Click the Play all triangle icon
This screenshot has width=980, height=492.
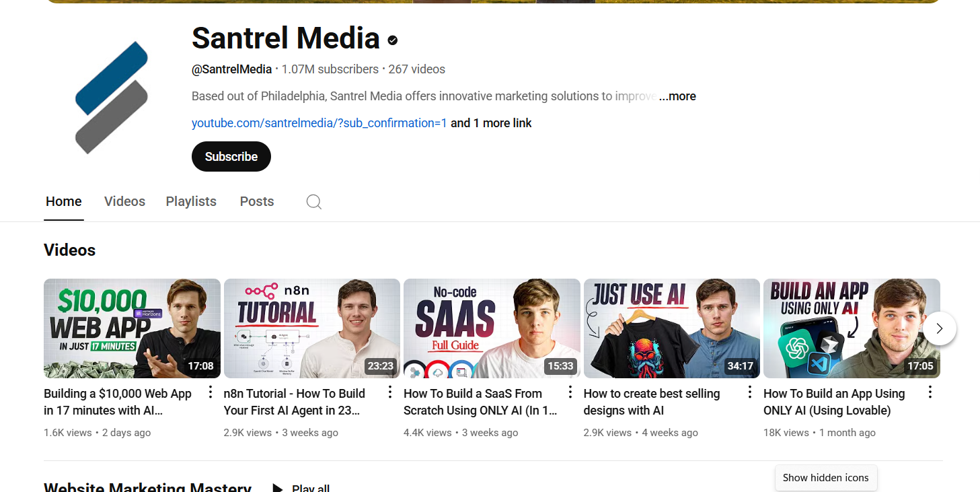coord(277,487)
